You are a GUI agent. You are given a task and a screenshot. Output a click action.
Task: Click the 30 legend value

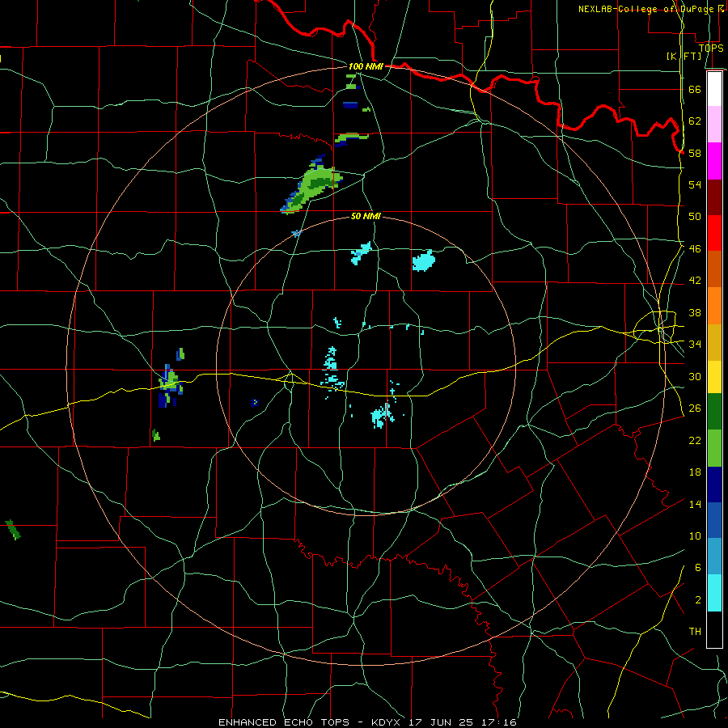[695, 376]
